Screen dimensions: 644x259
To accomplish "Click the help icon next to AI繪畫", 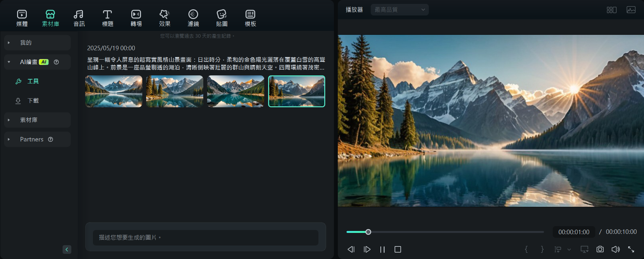I will [56, 62].
